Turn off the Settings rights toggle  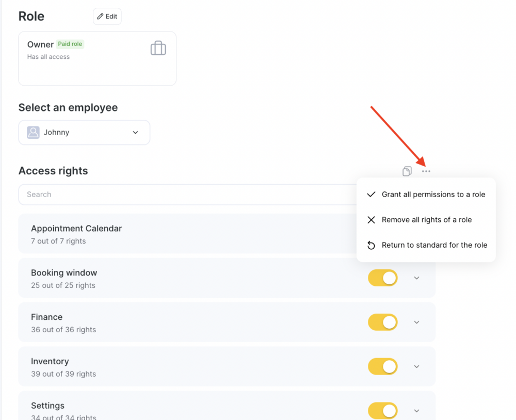click(383, 411)
